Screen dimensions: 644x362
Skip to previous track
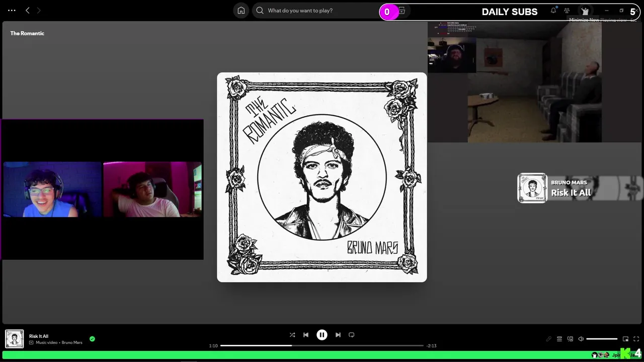pyautogui.click(x=306, y=335)
